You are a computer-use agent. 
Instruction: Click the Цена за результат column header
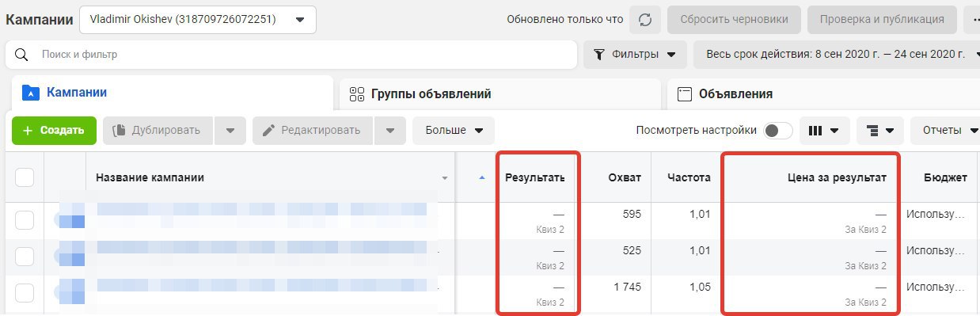[x=810, y=177]
